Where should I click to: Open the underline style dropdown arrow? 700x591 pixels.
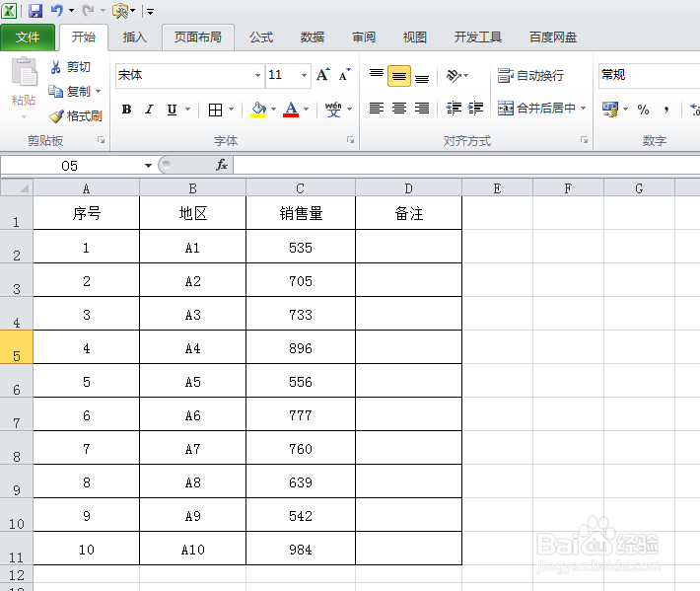click(x=188, y=110)
